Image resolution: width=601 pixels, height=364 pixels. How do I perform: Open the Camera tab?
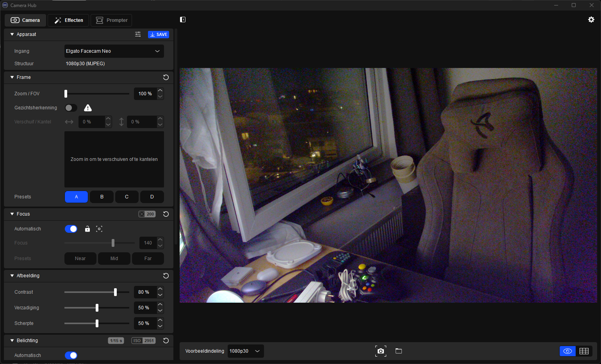click(25, 20)
